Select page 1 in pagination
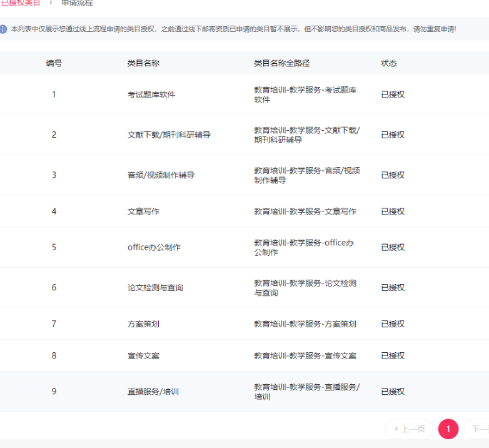 pyautogui.click(x=448, y=429)
